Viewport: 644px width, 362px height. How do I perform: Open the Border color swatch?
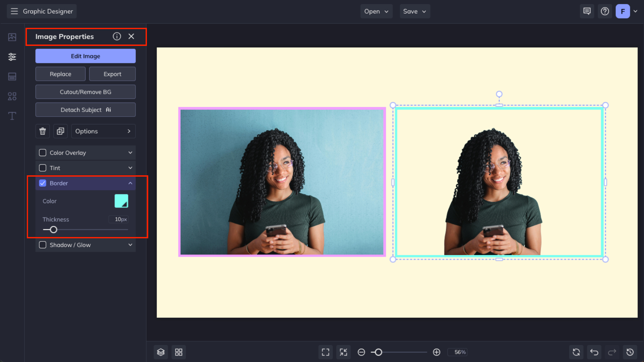coord(121,201)
